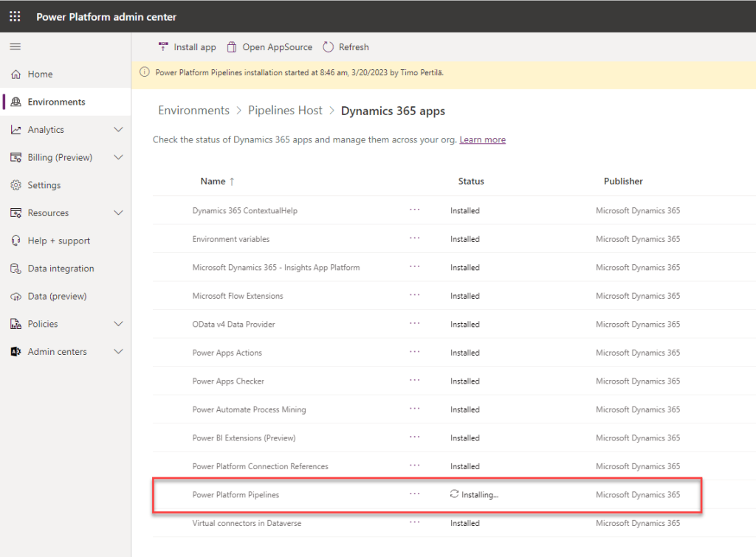
Task: Click Install app in command bar
Action: (188, 47)
